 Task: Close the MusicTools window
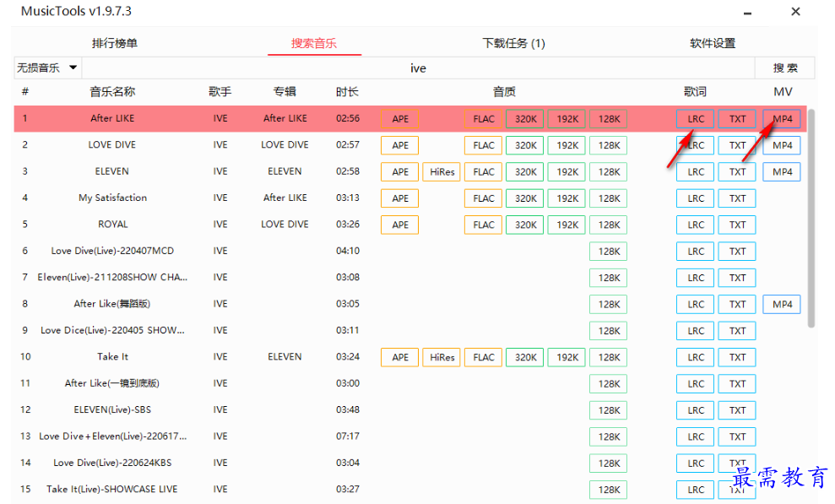pos(795,11)
